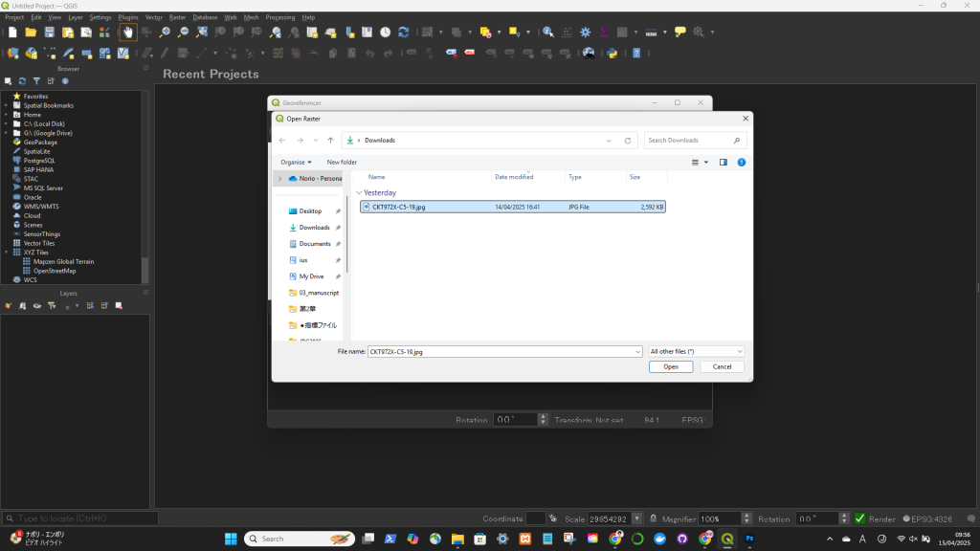The image size is (980, 551).
Task: Click the refresh button beside address bar
Action: point(628,141)
